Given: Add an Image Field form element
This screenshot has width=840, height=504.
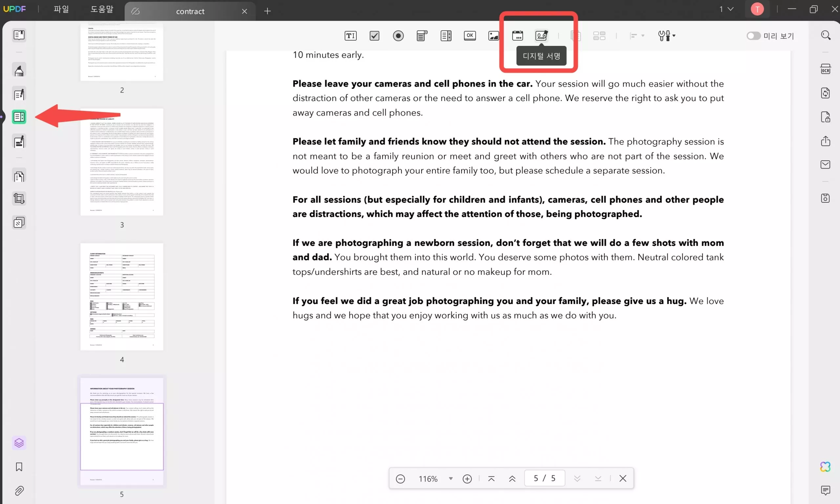Looking at the screenshot, I should coord(493,36).
